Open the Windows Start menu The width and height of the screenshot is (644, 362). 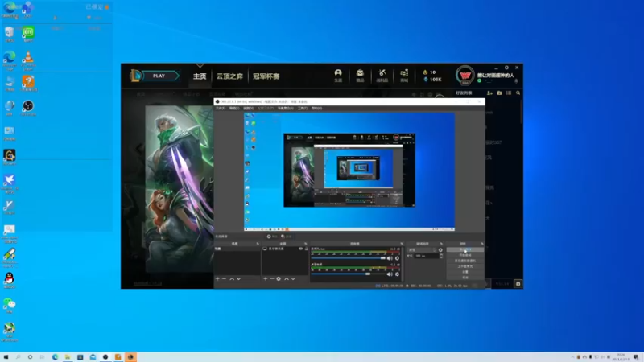coord(6,357)
